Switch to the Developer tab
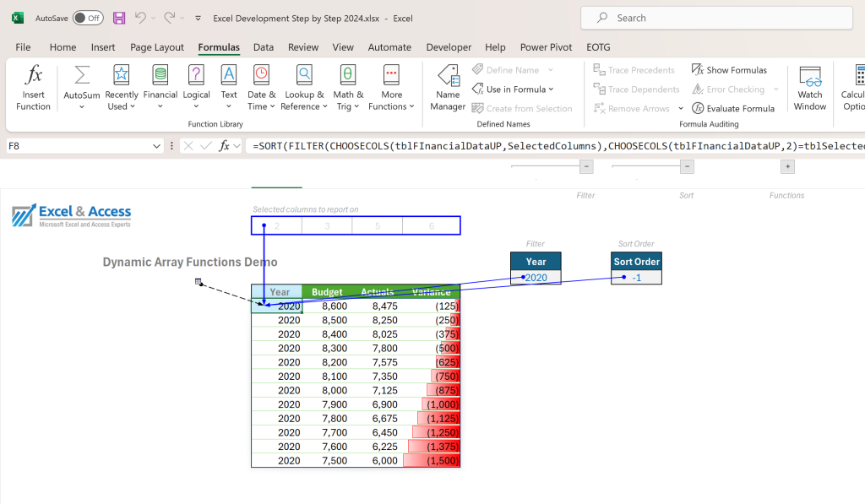This screenshot has height=504, width=865. [449, 47]
